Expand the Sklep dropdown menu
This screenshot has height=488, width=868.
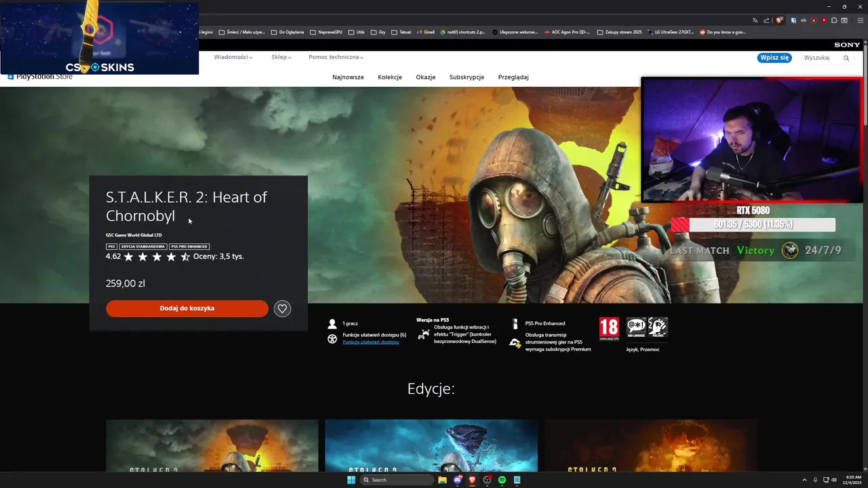coord(281,57)
